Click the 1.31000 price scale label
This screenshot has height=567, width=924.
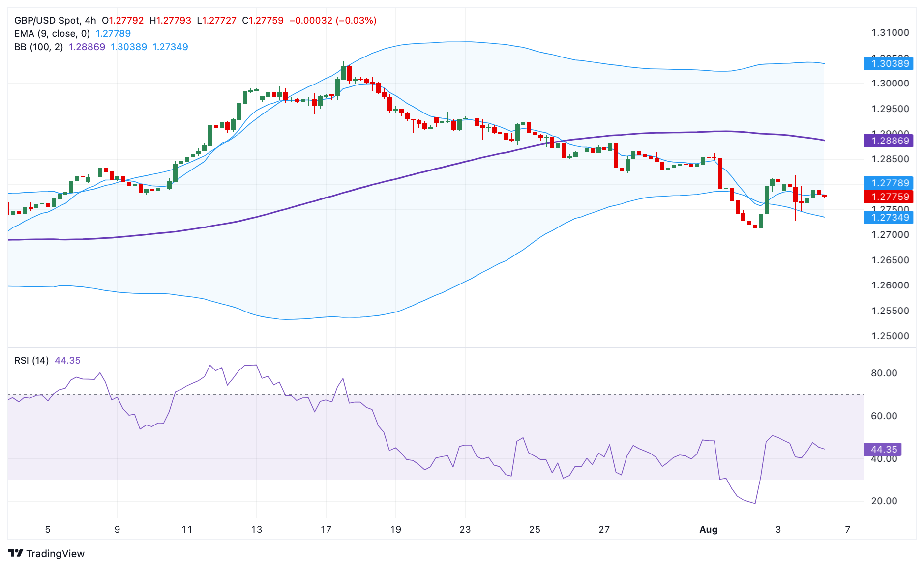click(890, 32)
